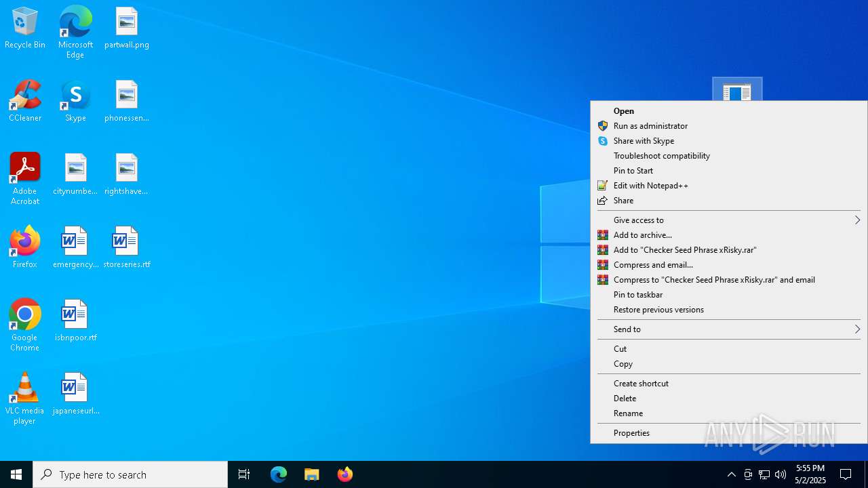Select the isbnpoor.rtf document icon
The width and height of the screenshot is (868, 488).
click(x=75, y=321)
